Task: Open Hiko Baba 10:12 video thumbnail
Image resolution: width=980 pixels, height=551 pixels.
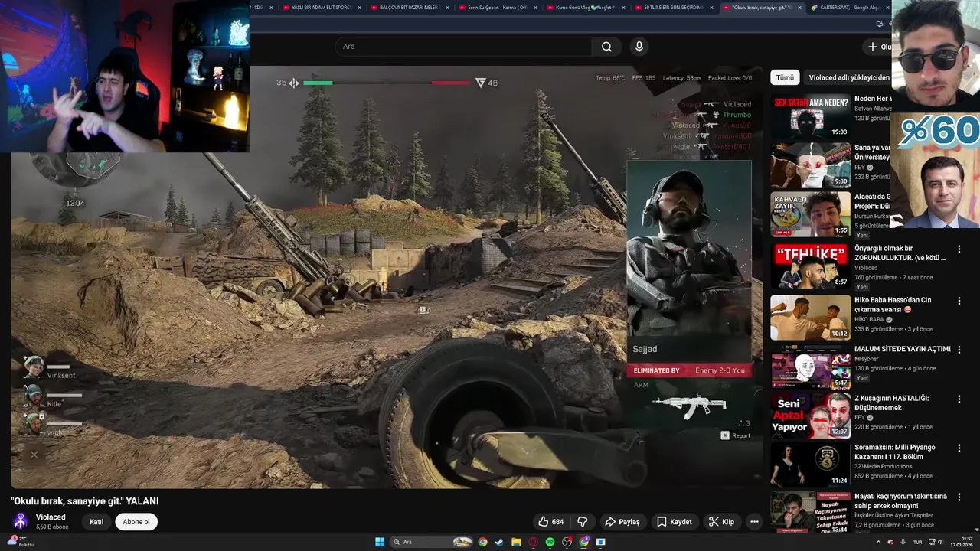Action: pyautogui.click(x=810, y=318)
